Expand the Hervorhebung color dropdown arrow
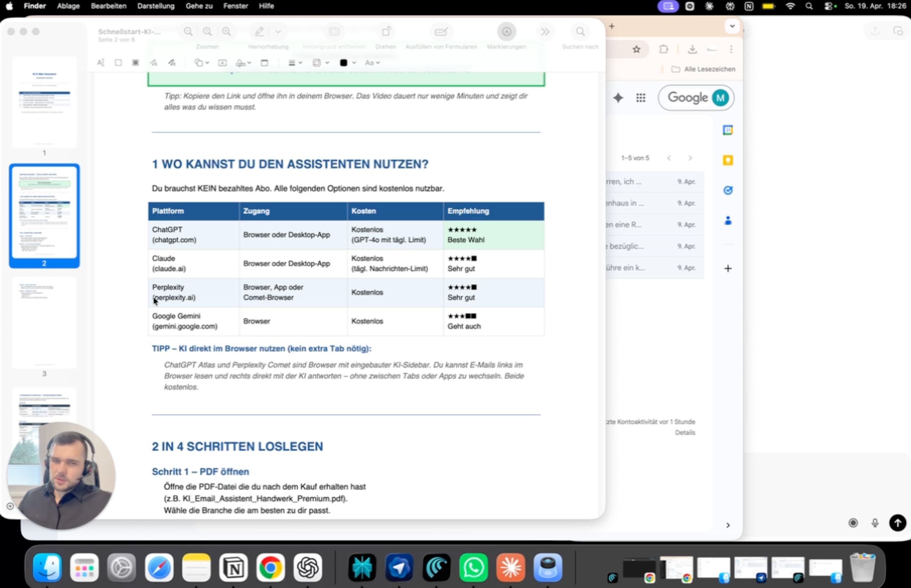 coord(278,32)
